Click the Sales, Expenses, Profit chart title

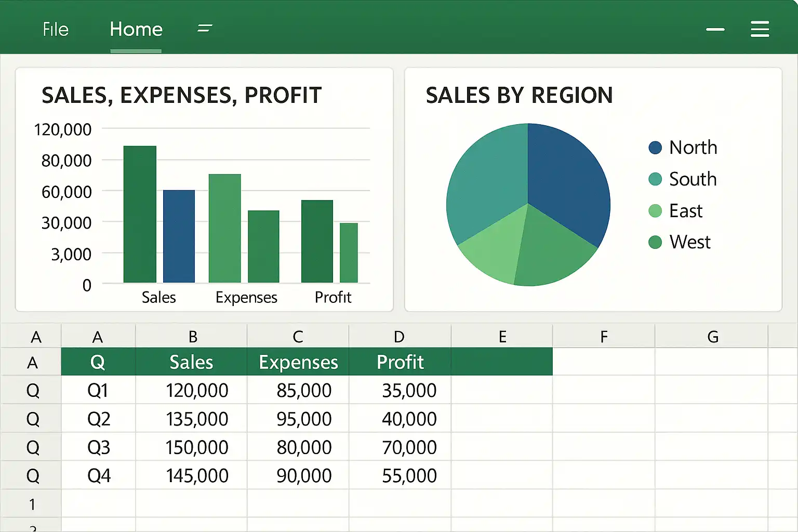click(181, 96)
